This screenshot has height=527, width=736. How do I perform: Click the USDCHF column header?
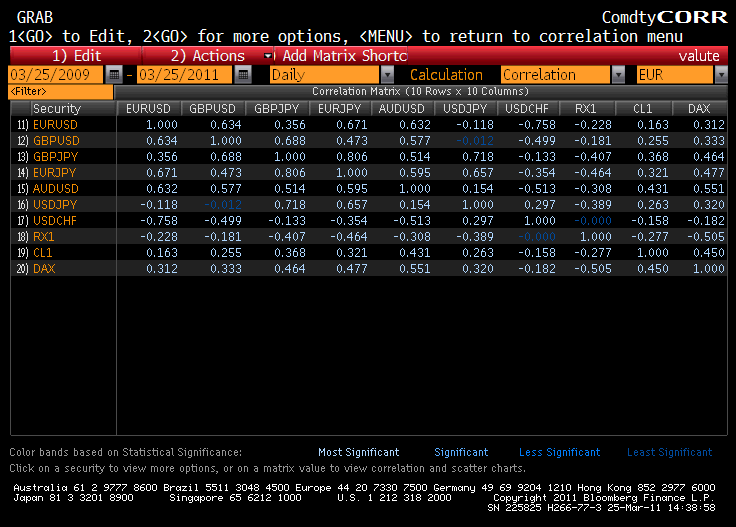(x=527, y=108)
